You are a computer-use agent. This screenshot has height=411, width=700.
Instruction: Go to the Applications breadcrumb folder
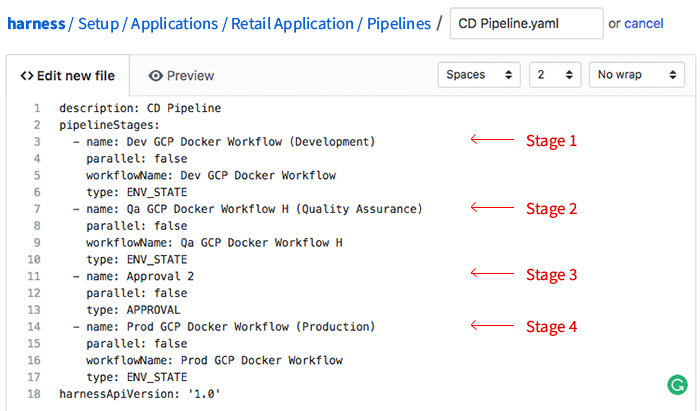175,24
